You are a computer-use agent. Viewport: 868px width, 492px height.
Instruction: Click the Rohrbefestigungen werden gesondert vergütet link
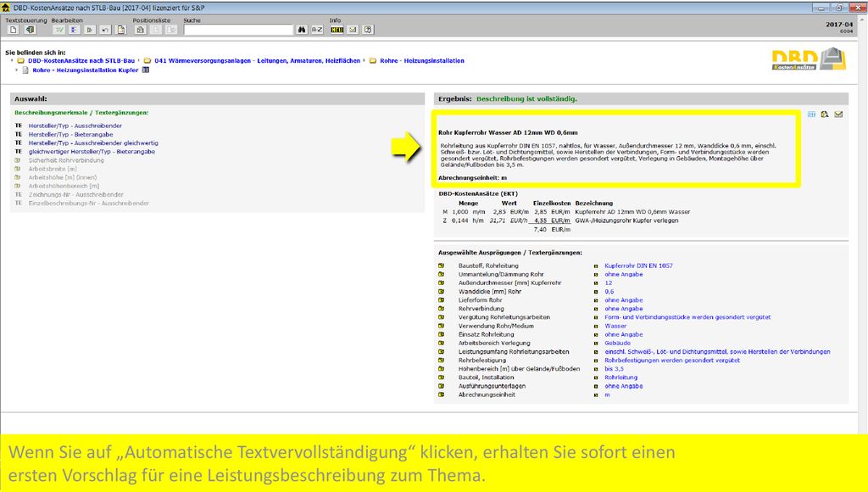click(672, 361)
